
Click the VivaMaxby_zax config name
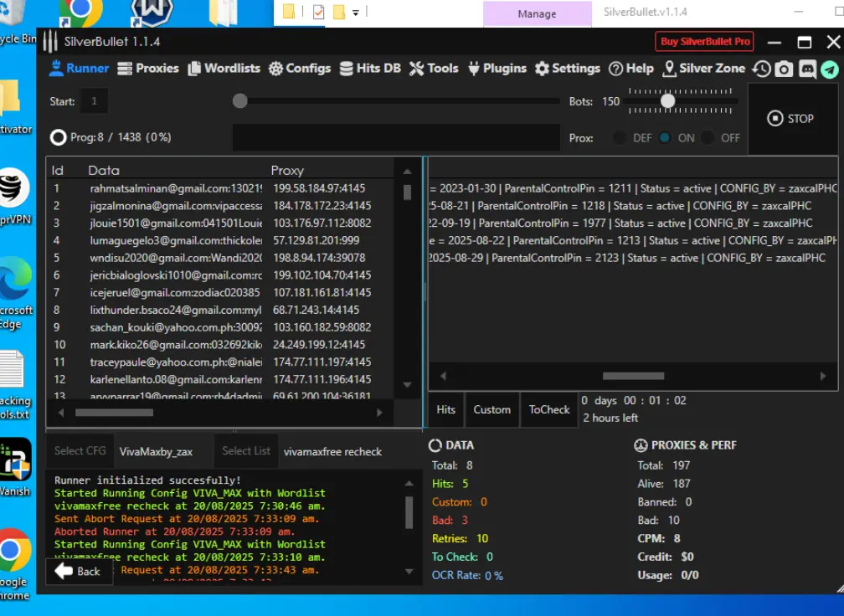click(156, 451)
